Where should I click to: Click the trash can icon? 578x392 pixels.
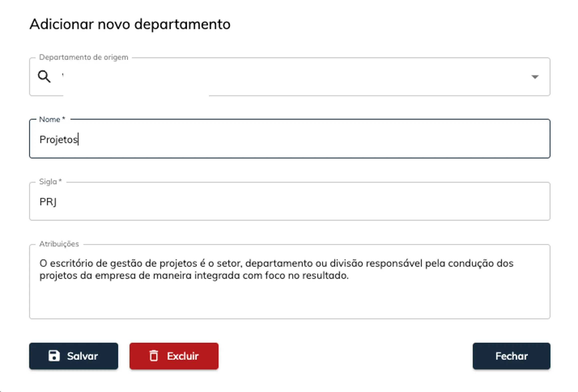(154, 356)
